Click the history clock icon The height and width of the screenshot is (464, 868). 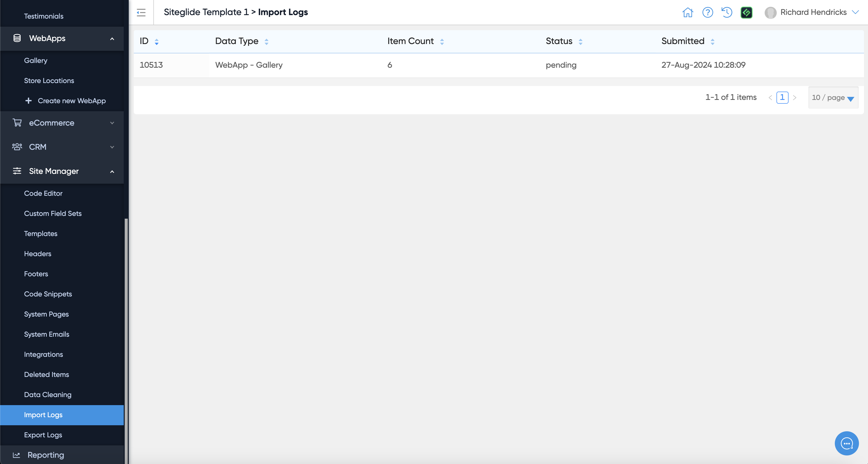[727, 13]
